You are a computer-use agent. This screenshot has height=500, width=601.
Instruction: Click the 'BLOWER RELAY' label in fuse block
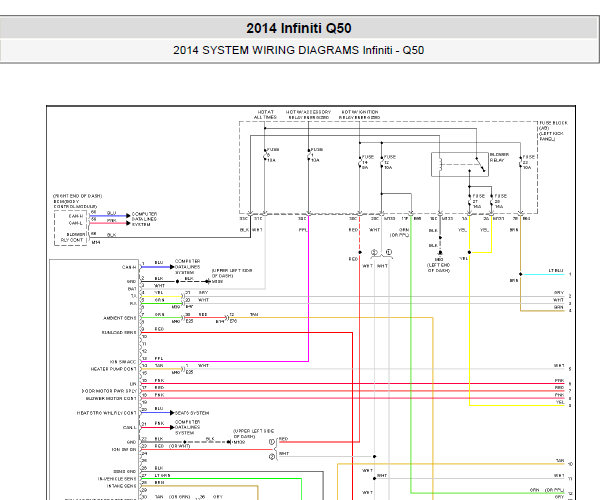(x=499, y=157)
